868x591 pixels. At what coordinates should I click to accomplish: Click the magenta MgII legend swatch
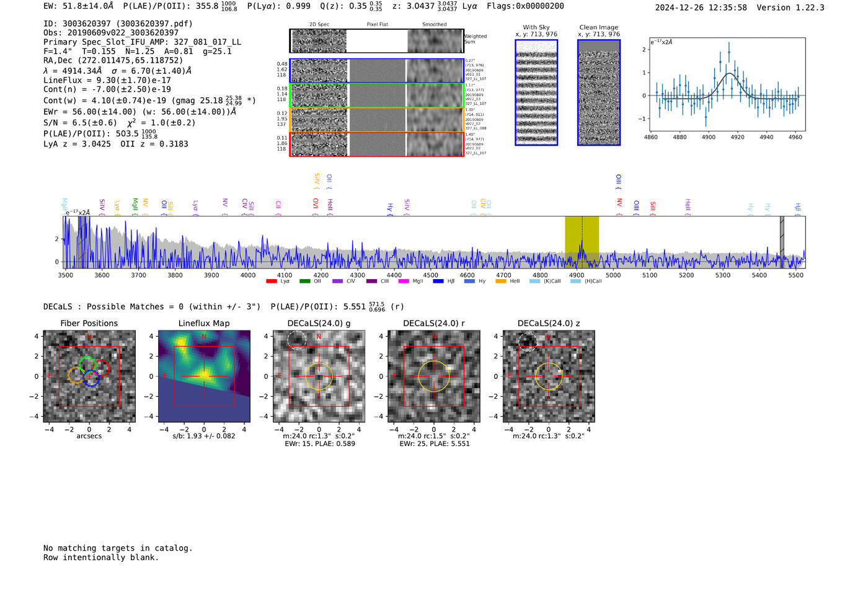tap(403, 282)
